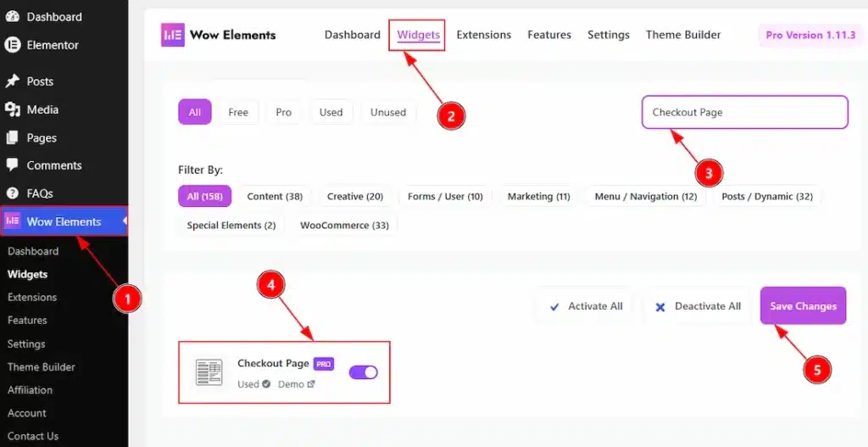Open the Theme Builder header tab

click(x=683, y=35)
